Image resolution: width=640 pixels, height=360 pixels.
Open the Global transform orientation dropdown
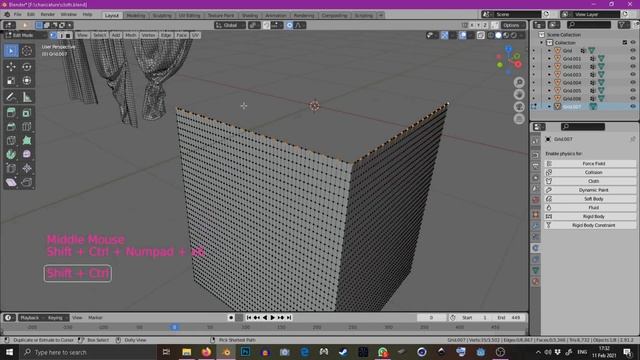pyautogui.click(x=230, y=25)
